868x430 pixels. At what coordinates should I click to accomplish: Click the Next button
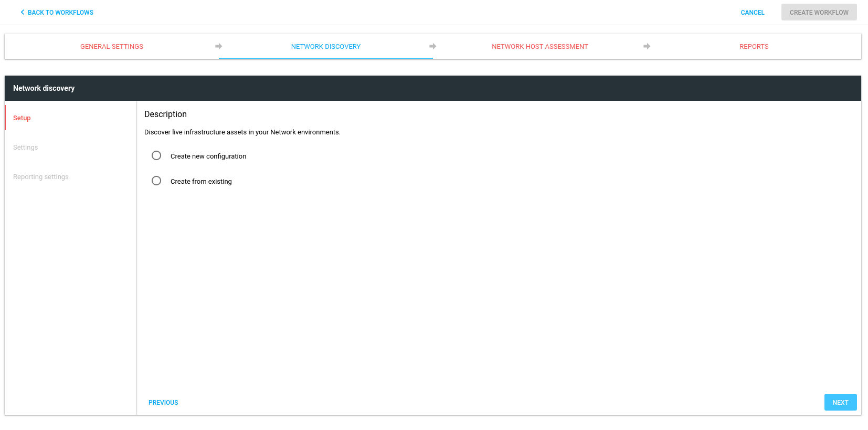coord(840,402)
